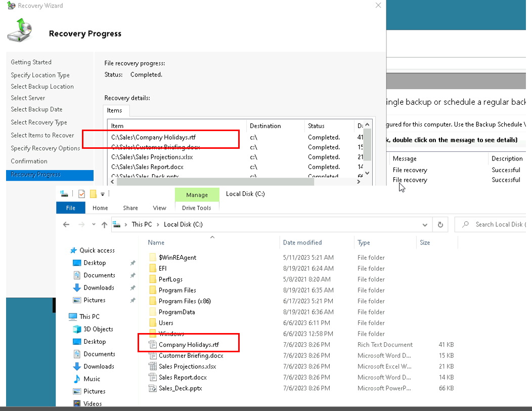Screen dimensions: 532x411
Task: Select the Items tab in recovery details
Action: click(x=114, y=110)
